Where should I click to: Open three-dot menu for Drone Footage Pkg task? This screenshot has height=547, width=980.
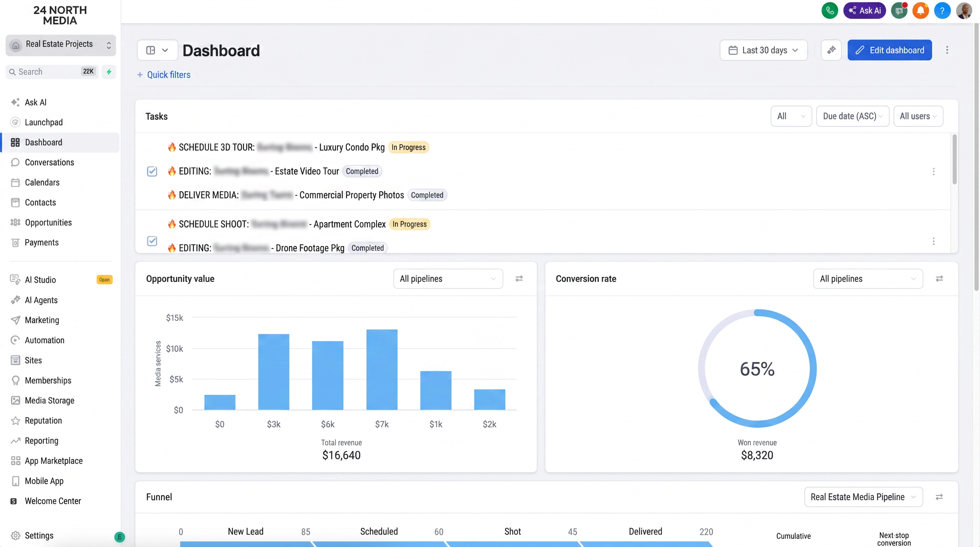pyautogui.click(x=933, y=241)
